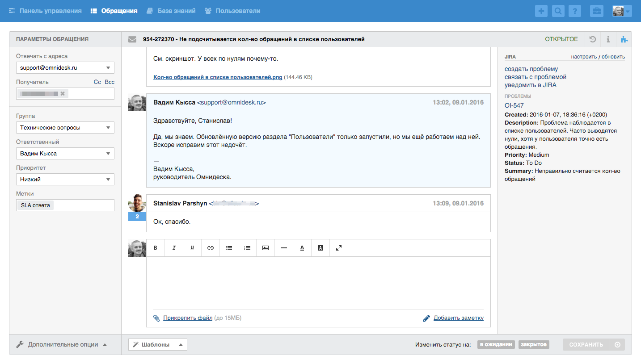Set status to закрытое
This screenshot has height=364, width=641.
point(534,345)
